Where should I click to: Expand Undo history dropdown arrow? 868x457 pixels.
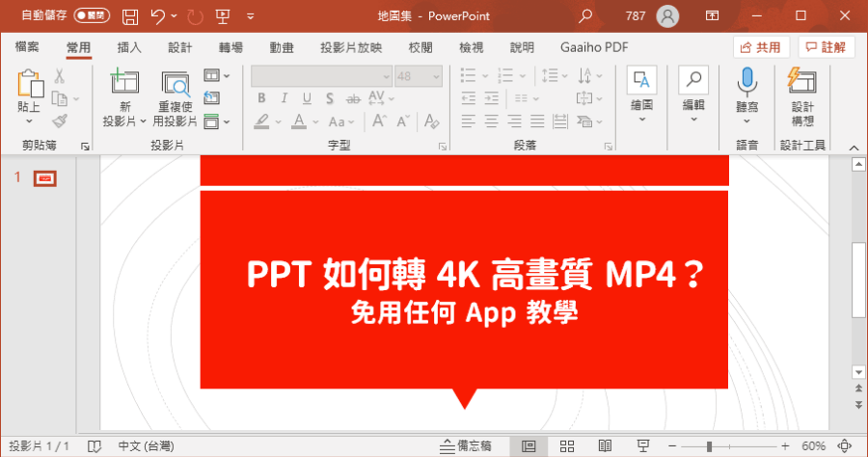click(x=174, y=16)
